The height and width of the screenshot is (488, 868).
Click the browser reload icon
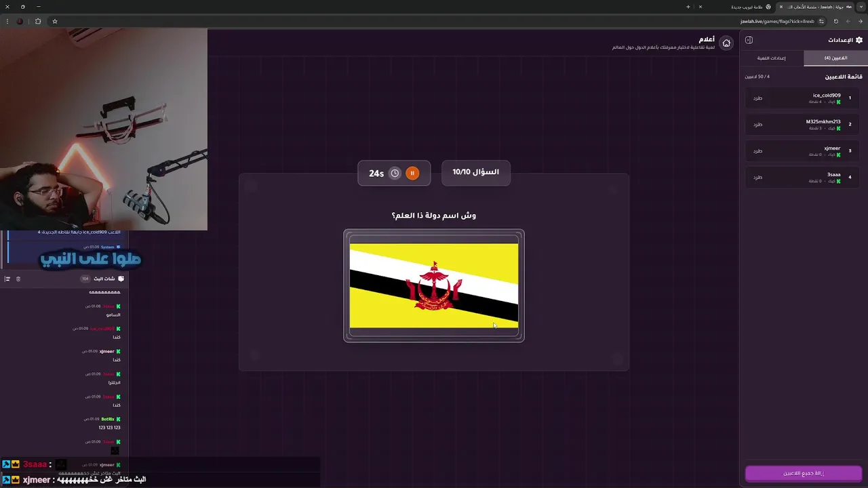(835, 21)
